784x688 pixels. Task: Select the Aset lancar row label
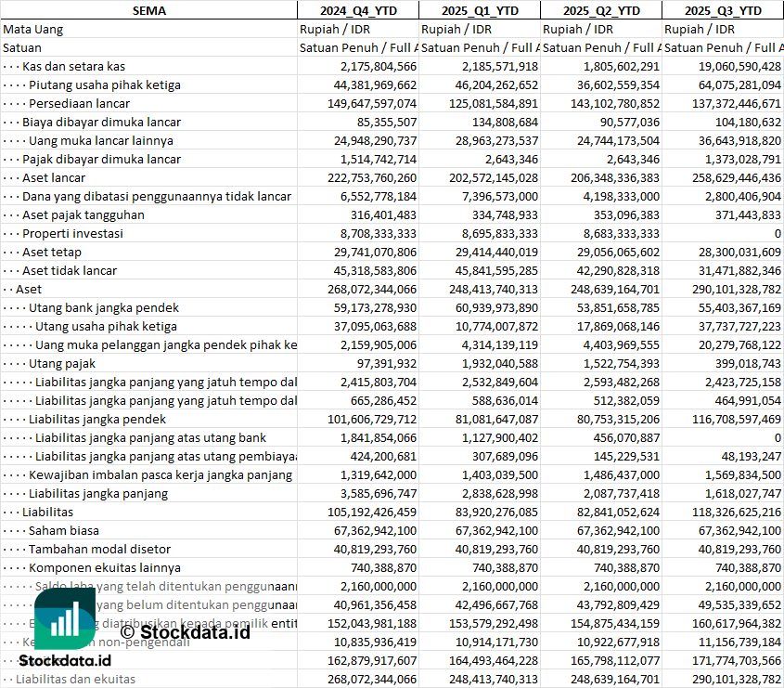click(x=54, y=177)
